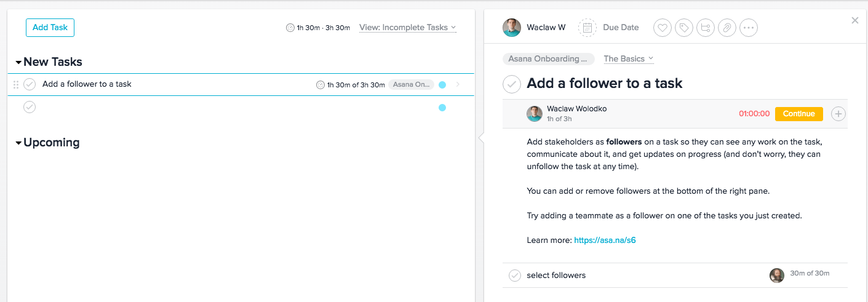This screenshot has width=868, height=302.
Task: Click the plus icon beside Continue
Action: [x=838, y=114]
